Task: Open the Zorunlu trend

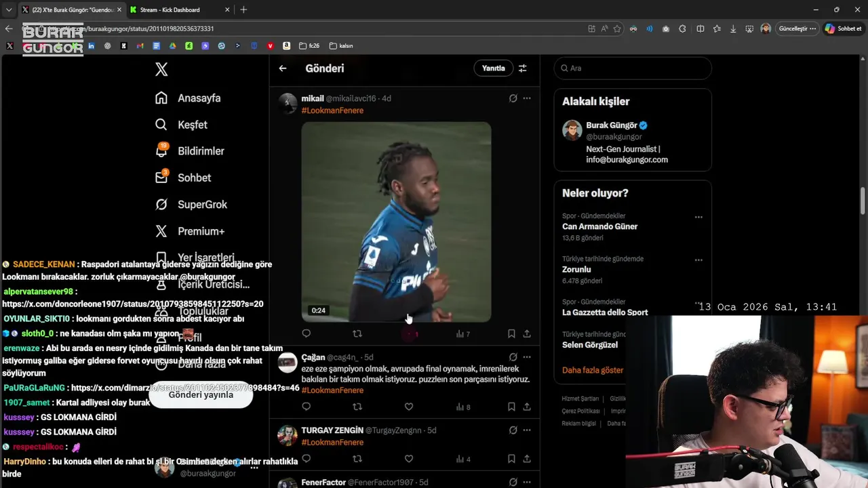Action: tap(576, 269)
